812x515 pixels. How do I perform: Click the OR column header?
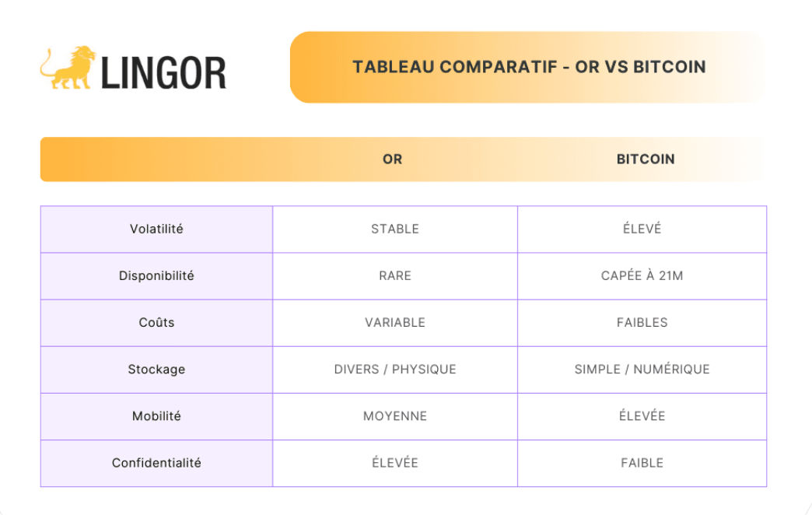pos(393,159)
